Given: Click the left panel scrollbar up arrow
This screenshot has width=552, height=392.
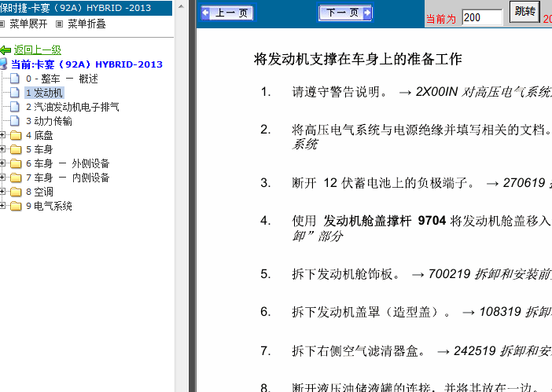Looking at the screenshot, I should (181, 6).
